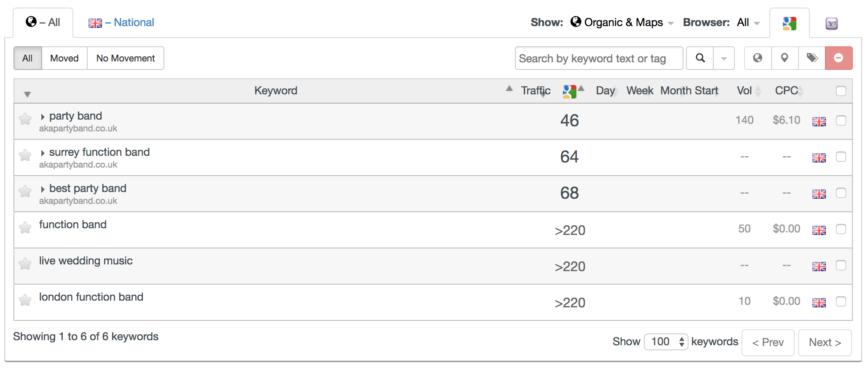The image size is (868, 368).
Task: Star the london function band keyword
Action: (25, 300)
